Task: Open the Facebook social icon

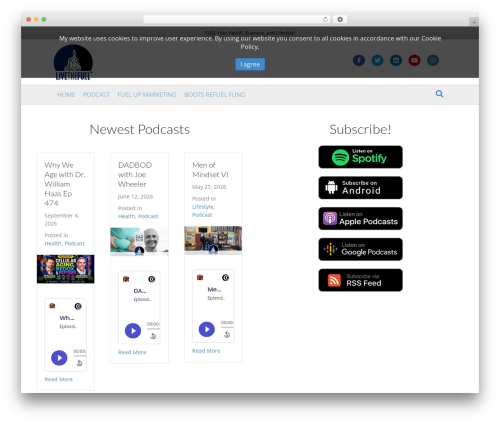Action: coord(359,60)
